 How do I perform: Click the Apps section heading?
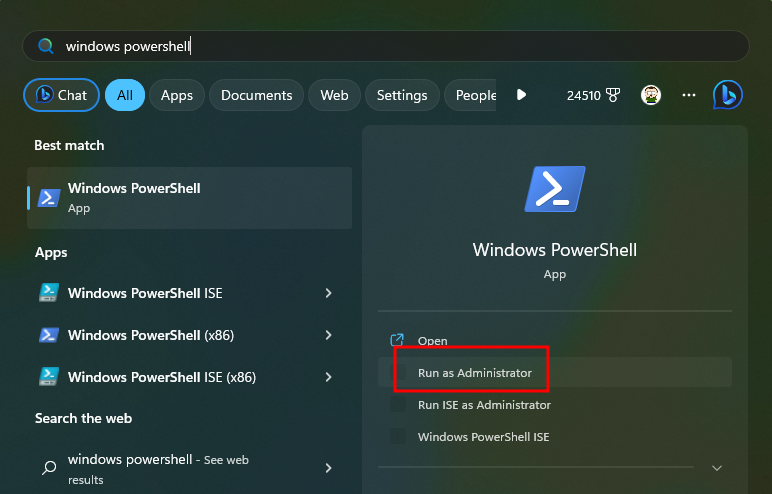tap(51, 253)
